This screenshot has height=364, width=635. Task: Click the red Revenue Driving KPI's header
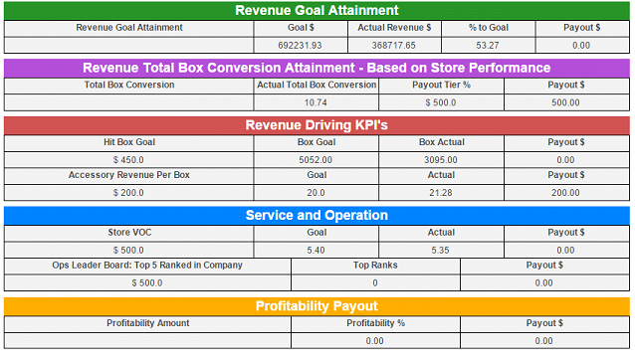[x=317, y=125]
